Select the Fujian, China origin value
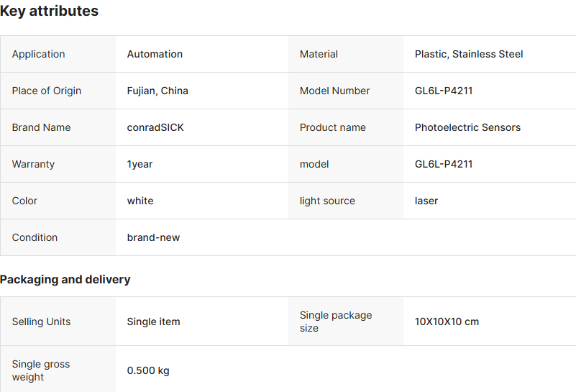This screenshot has height=392, width=576. (x=157, y=91)
